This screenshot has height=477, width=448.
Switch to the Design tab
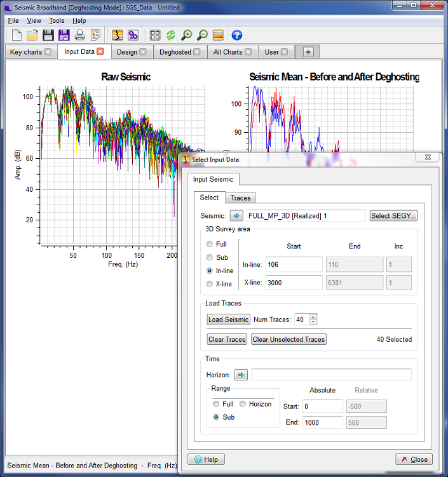[127, 52]
